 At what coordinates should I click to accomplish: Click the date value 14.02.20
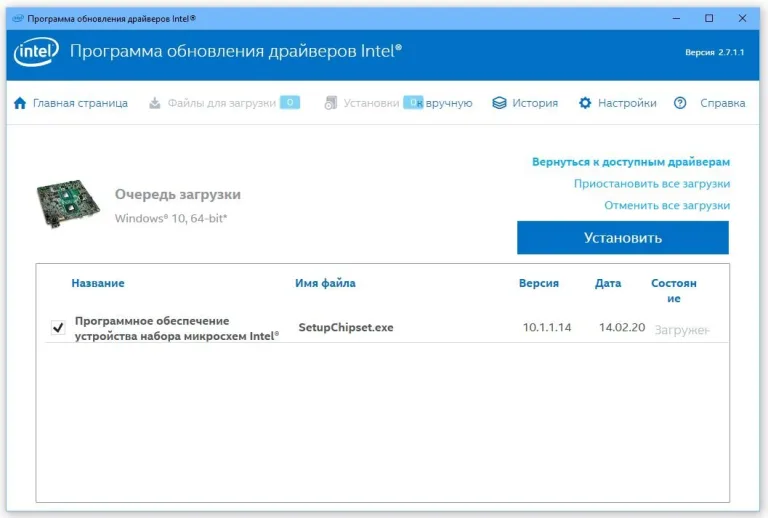622,328
